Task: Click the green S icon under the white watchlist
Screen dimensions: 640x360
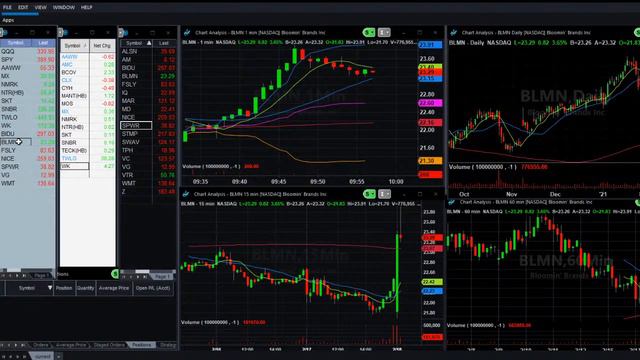Action: coord(115,273)
